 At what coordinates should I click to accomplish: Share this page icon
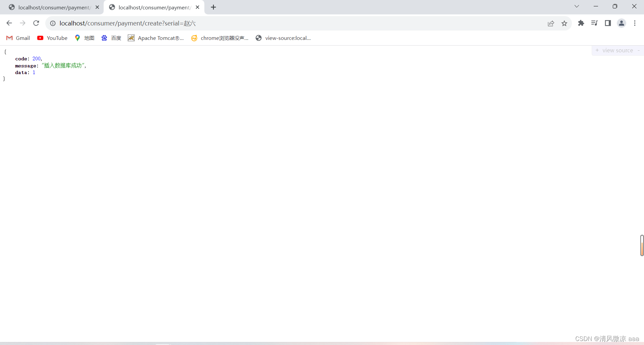pyautogui.click(x=551, y=23)
